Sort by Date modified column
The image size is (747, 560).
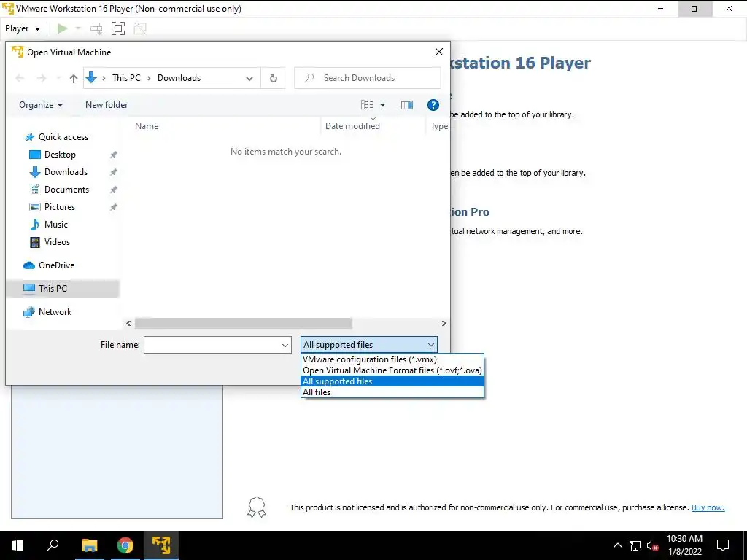click(x=352, y=126)
